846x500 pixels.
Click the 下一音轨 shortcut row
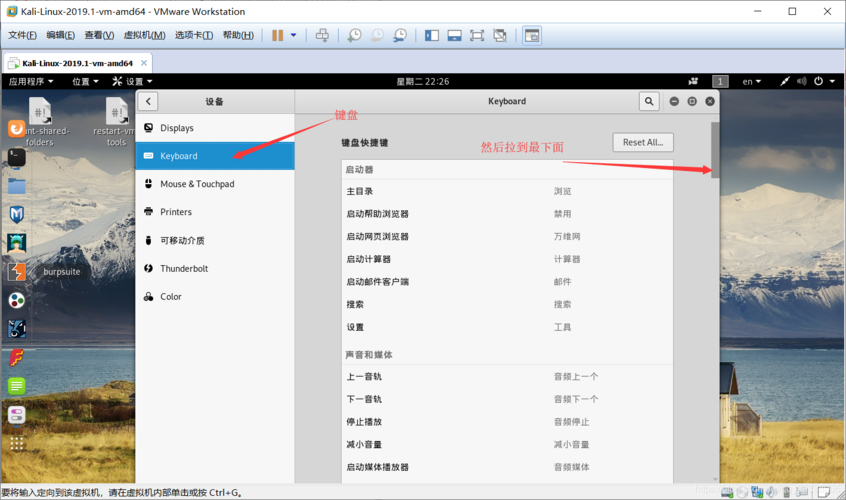click(x=507, y=399)
